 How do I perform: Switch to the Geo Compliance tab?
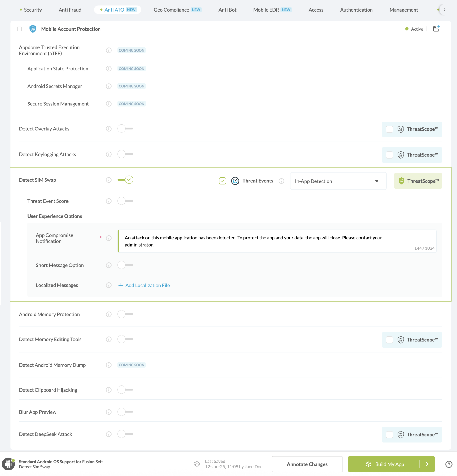click(x=171, y=10)
